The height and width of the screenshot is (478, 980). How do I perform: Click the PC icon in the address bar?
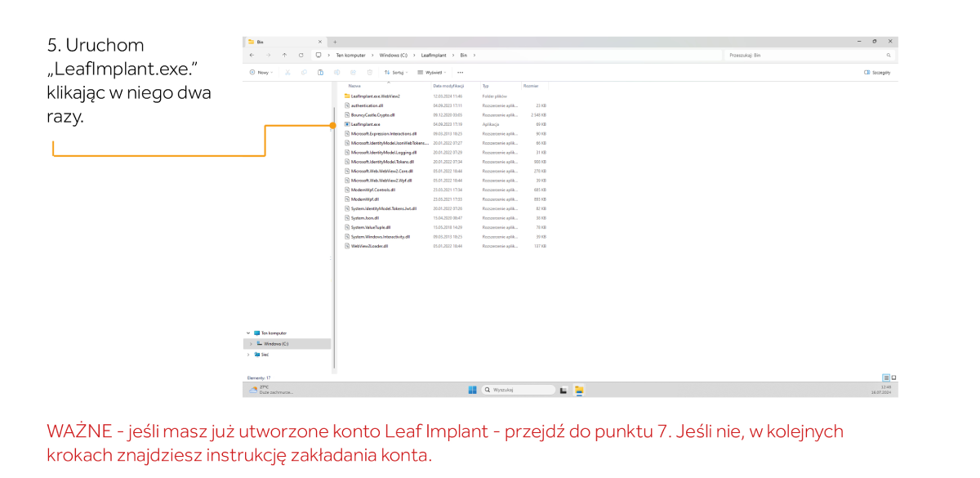pos(318,56)
